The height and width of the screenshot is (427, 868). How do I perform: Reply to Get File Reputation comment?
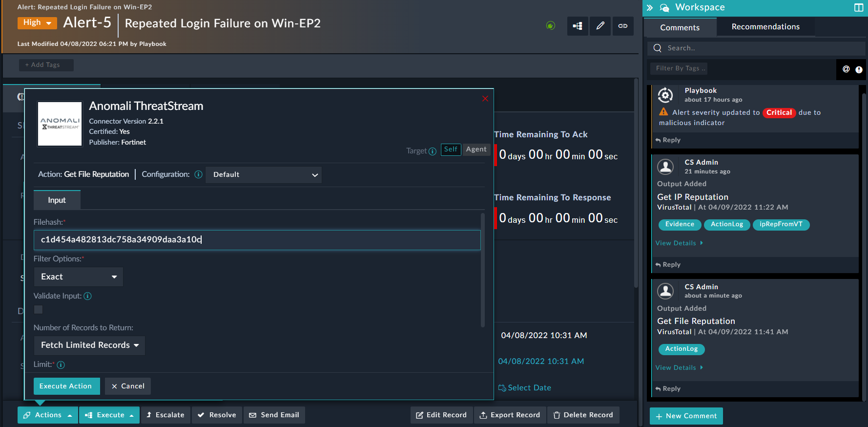[668, 389]
